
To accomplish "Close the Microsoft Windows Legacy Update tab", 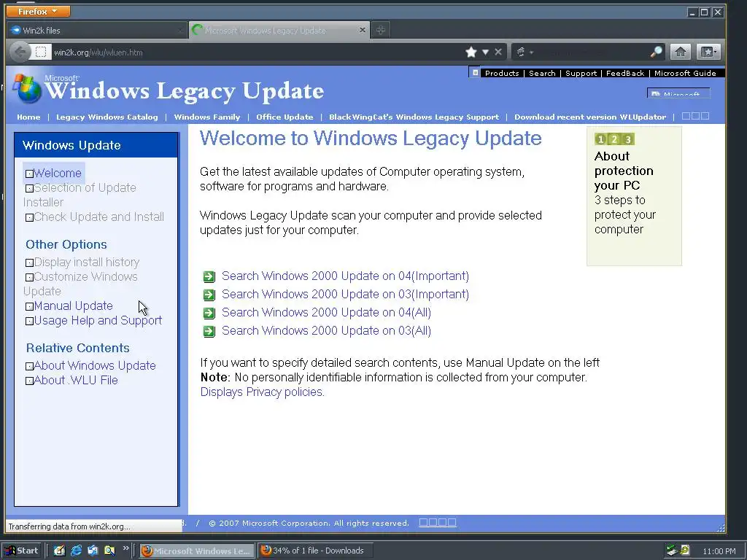I will click(362, 30).
